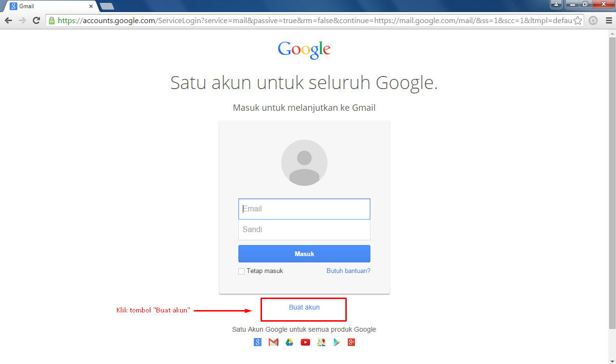Click the blue Google Search icon
Viewport: 616px width, 364px height.
[x=258, y=342]
